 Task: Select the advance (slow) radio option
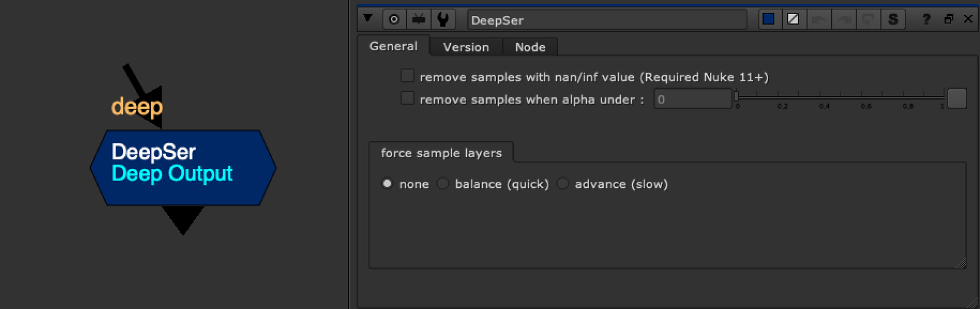tap(563, 184)
